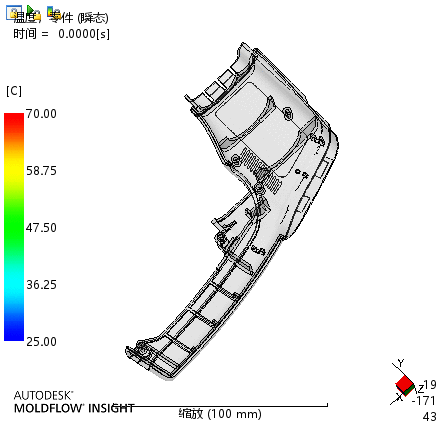Click the lock view icon with the blue frame
This screenshot has height=426, width=441.
tap(14, 13)
